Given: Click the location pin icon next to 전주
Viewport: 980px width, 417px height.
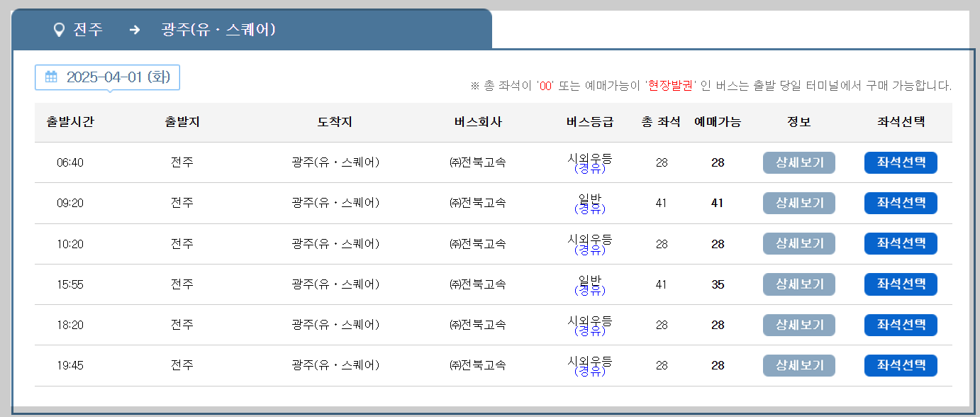Looking at the screenshot, I should [58, 30].
